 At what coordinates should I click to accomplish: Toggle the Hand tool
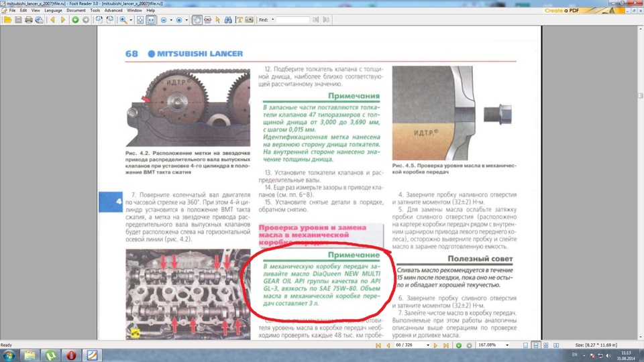click(x=197, y=19)
